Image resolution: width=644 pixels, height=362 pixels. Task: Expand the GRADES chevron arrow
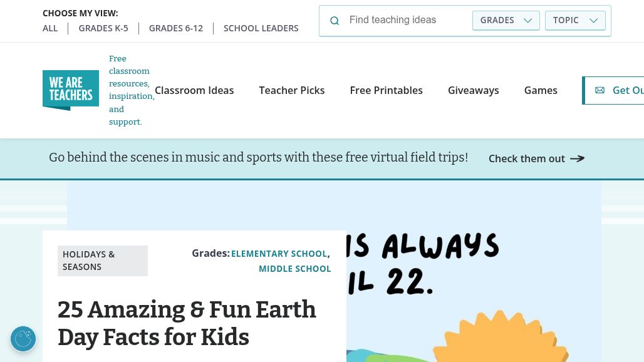click(527, 20)
